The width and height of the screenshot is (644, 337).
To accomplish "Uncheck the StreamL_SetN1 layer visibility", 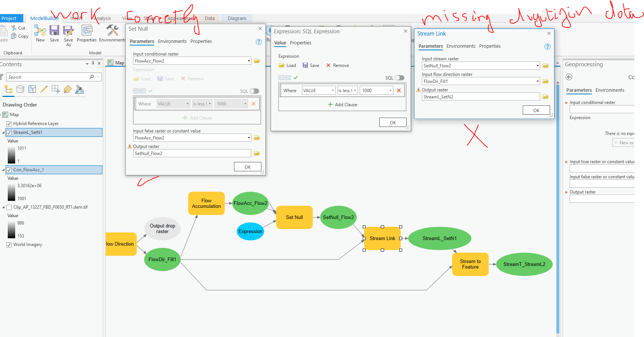I will pos(9,132).
